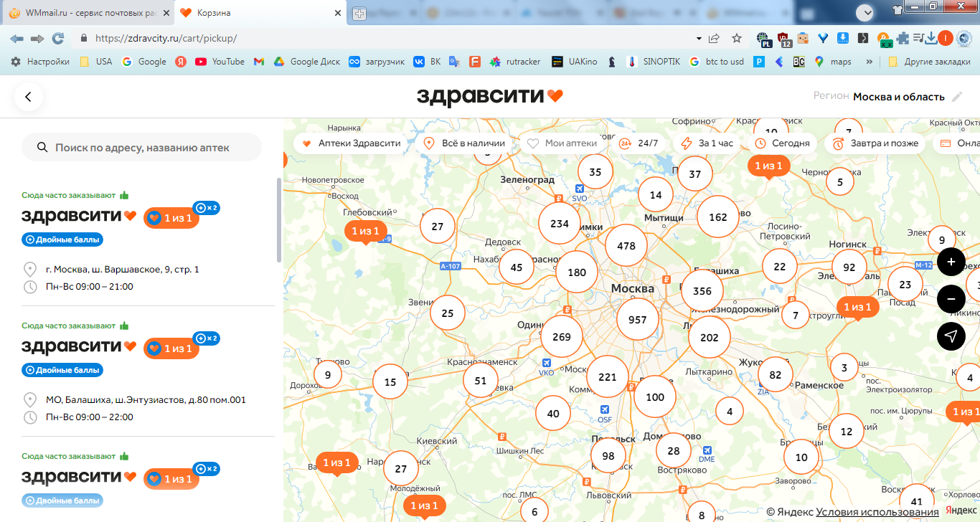Select pharmacy at Балашиха, ш. Энтузиастов
980x522 pixels.
pos(148,371)
